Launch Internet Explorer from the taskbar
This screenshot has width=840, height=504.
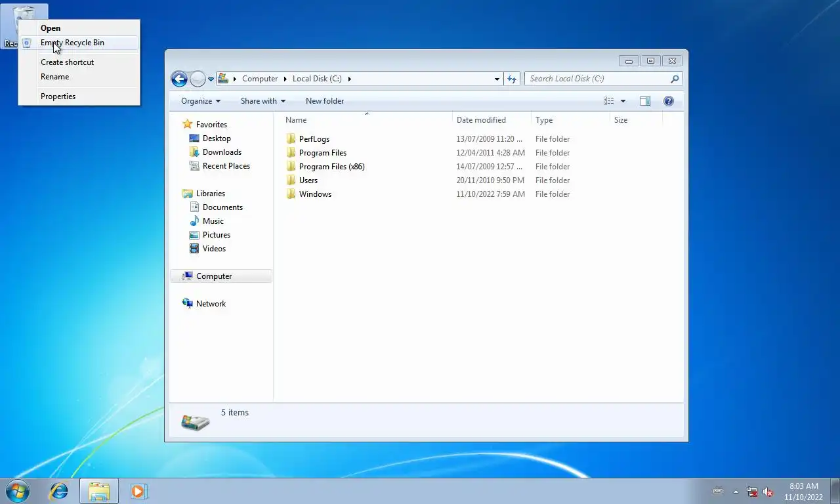pyautogui.click(x=59, y=491)
